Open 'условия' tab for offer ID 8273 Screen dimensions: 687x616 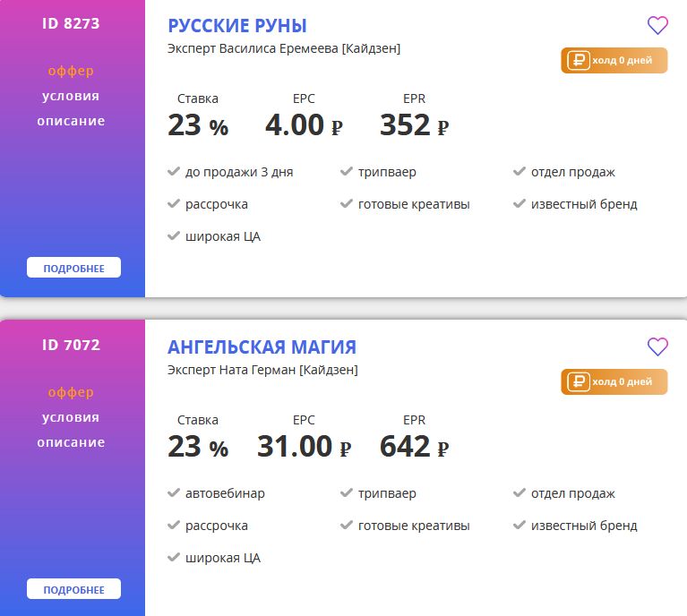(71, 96)
